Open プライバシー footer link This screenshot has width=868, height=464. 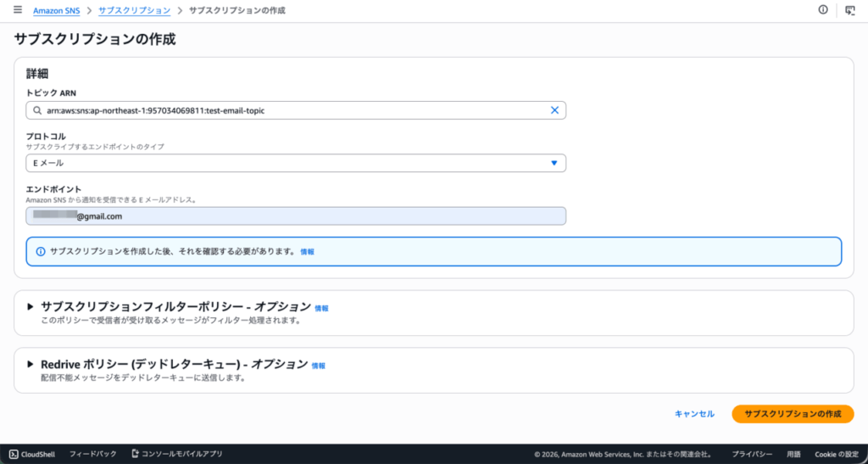pos(753,454)
